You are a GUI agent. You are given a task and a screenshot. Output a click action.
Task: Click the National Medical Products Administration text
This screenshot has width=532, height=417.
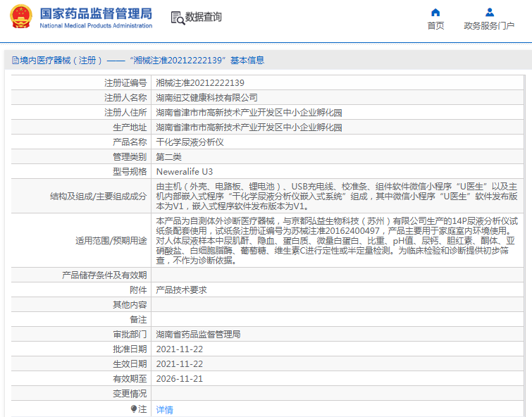pyautogui.click(x=96, y=25)
